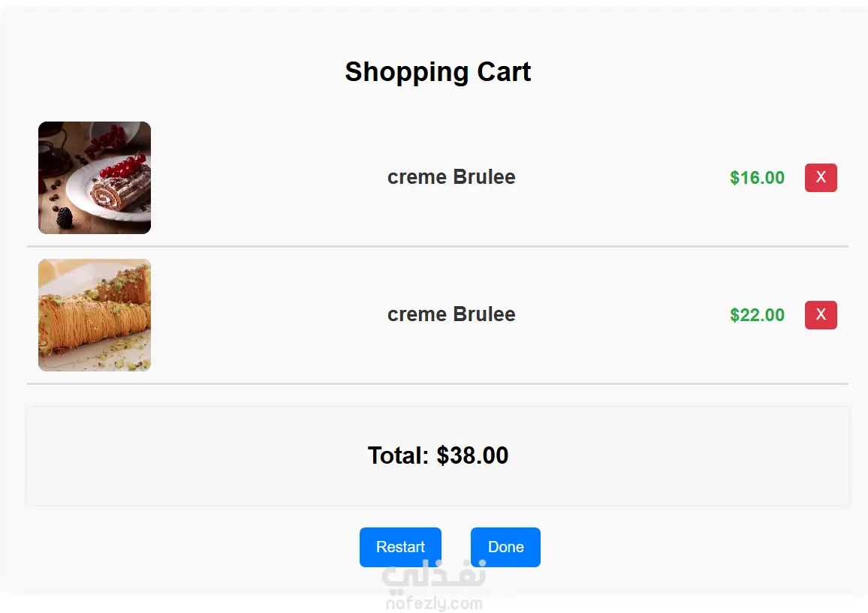The image size is (868, 613).
Task: Click the divider line below the $16.00 item
Action: tap(438, 246)
